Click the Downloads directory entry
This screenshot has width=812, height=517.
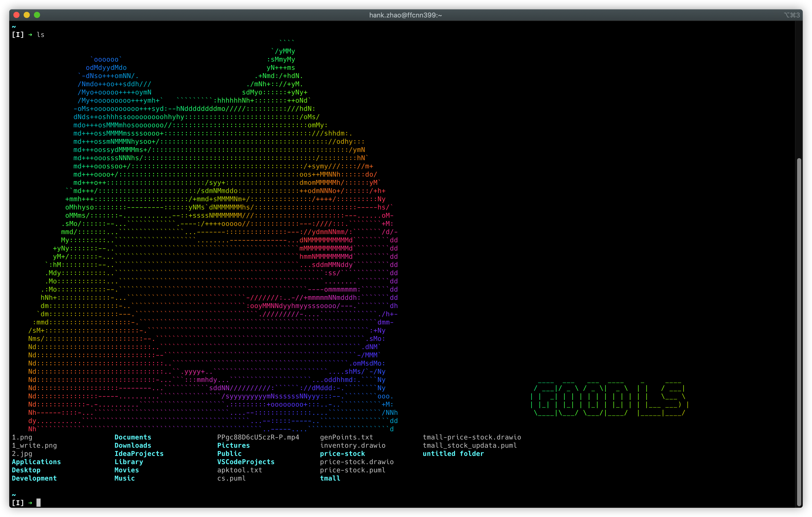click(x=133, y=445)
